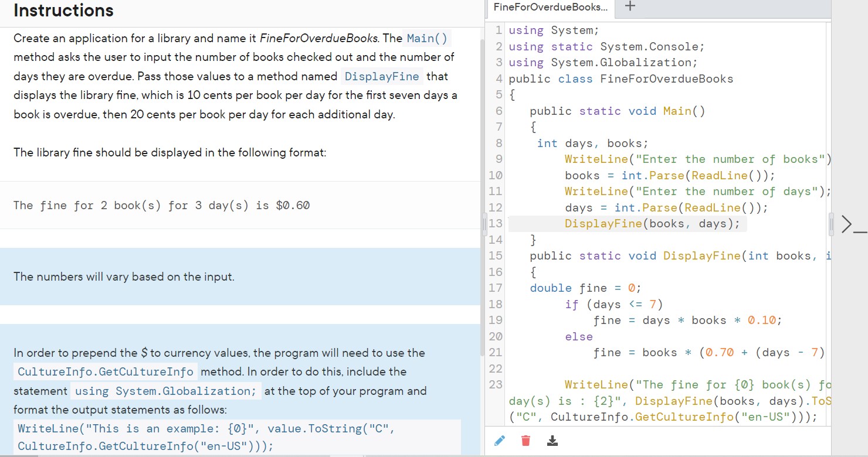The width and height of the screenshot is (868, 457).
Task: Click inside the code editor on DisplayFine method
Action: [x=702, y=255]
